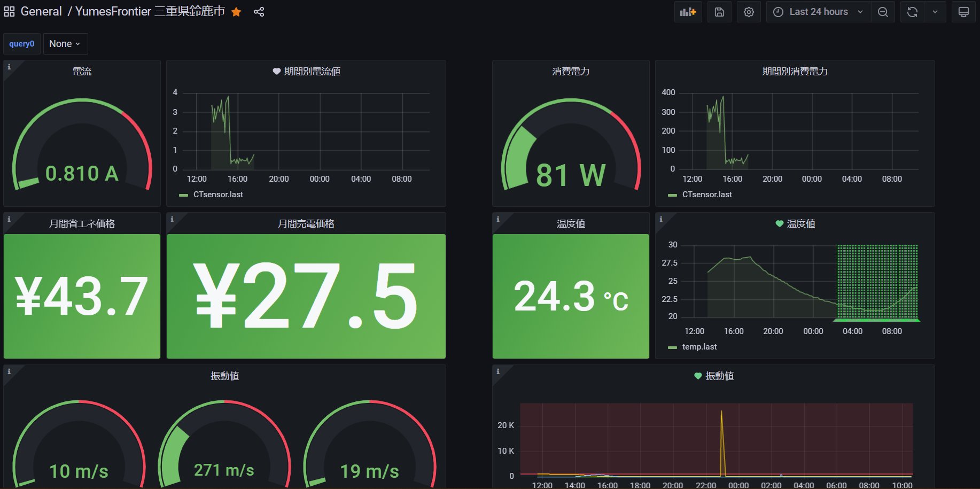This screenshot has height=489, width=980.
Task: Click the Add panel icon
Action: [688, 12]
